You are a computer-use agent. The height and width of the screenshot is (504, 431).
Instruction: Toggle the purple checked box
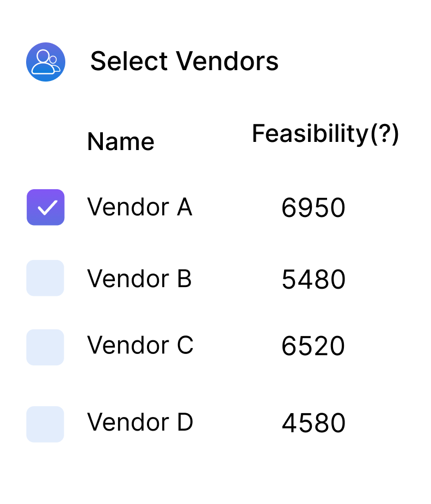pos(46,207)
